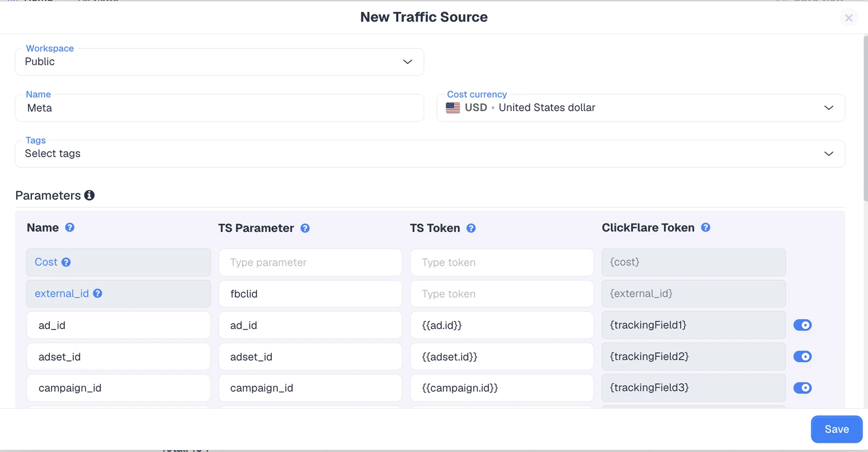
Task: Click help icon beside ClickFlare Token header
Action: 705,228
